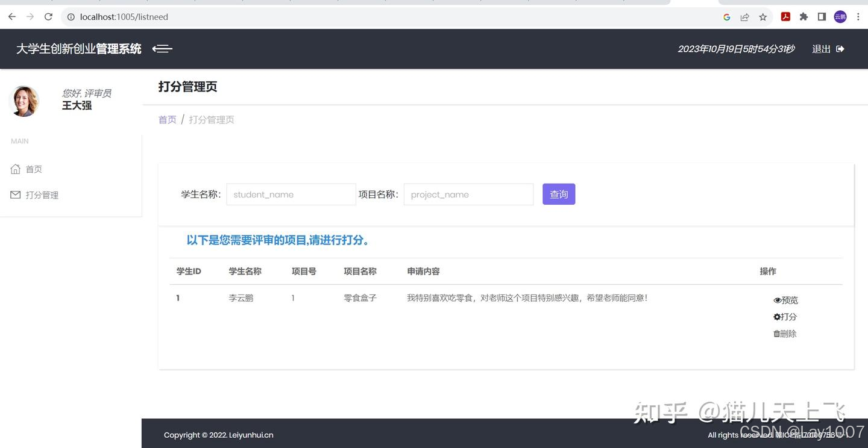Click the 首页 breadcrumb link
The image size is (868, 448).
pyautogui.click(x=168, y=120)
